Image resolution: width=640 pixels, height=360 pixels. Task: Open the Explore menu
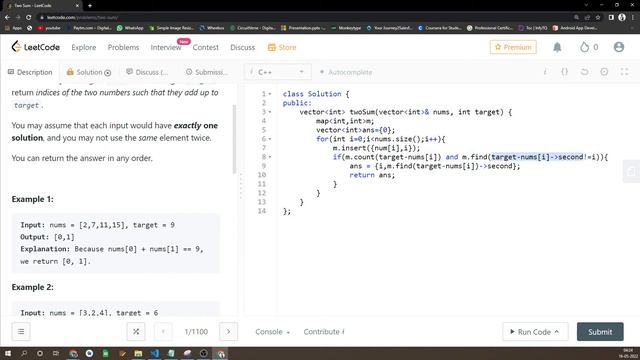pyautogui.click(x=84, y=47)
